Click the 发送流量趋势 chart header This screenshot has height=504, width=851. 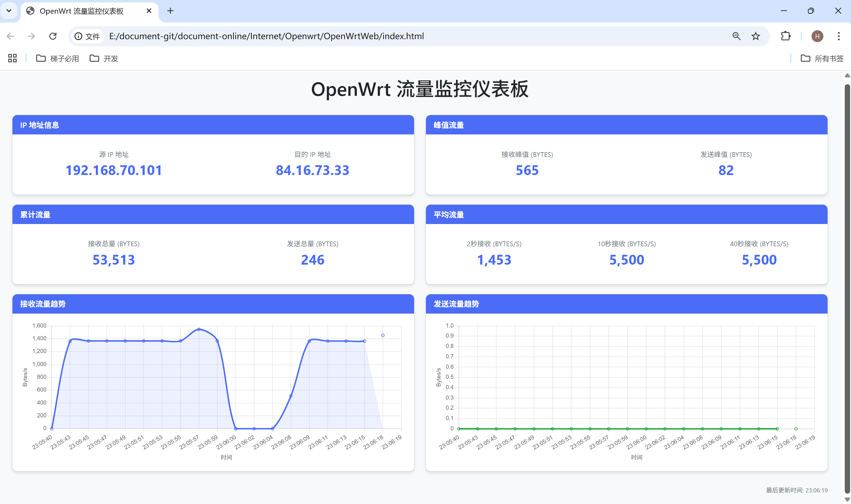tap(627, 304)
